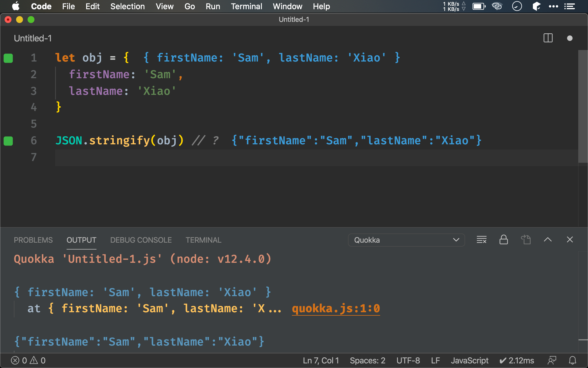Click the Quokka 'Untitled-1.js' output header
The height and width of the screenshot is (368, 588).
click(x=143, y=259)
